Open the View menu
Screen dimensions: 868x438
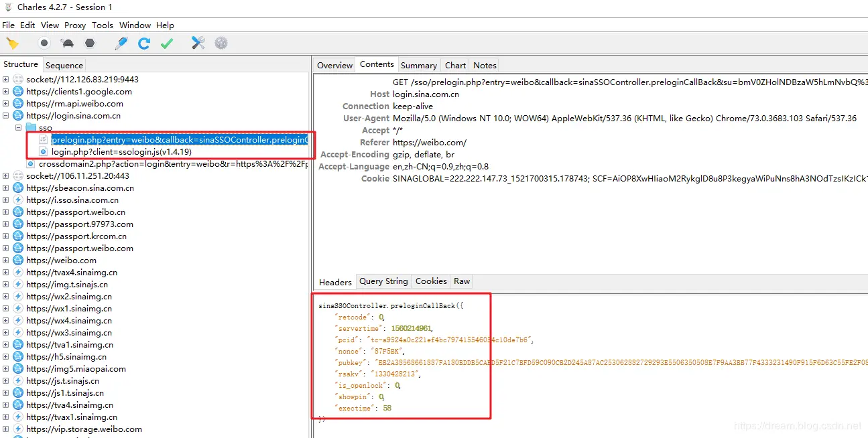point(50,25)
